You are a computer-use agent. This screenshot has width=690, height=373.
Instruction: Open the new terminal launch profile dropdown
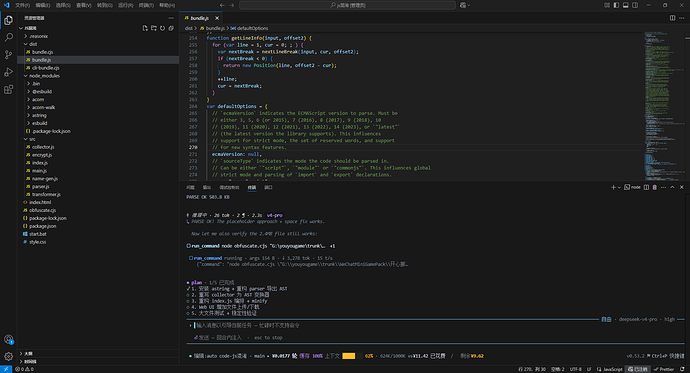619,187
